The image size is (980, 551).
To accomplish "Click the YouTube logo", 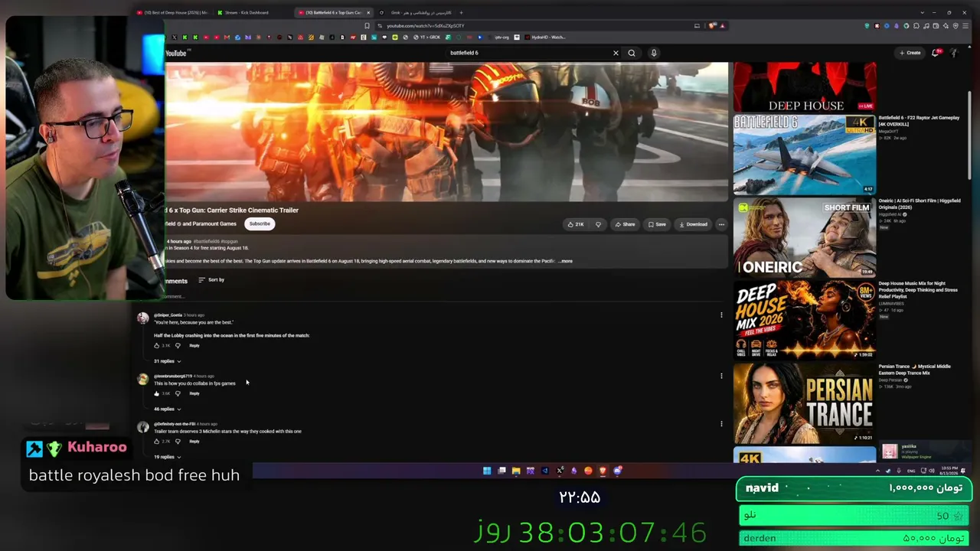I will click(176, 54).
